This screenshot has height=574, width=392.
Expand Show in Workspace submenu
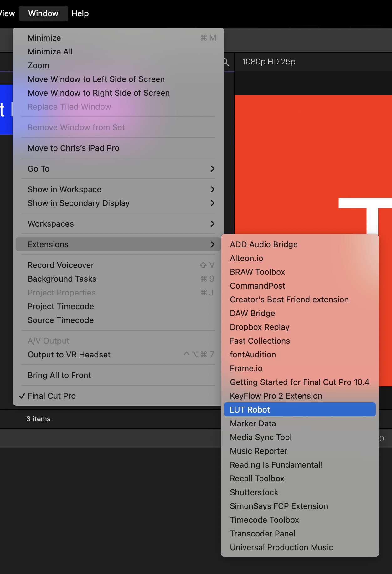click(x=212, y=189)
